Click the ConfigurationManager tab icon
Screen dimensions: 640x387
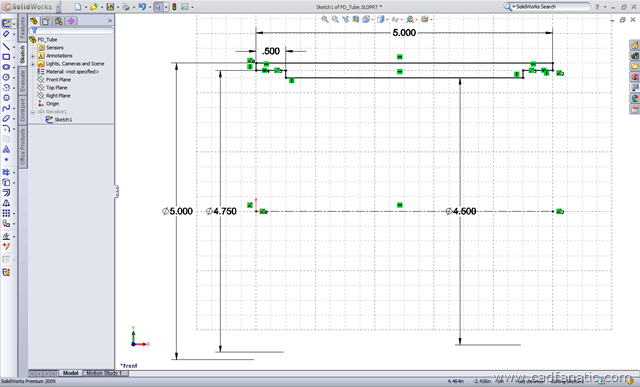coord(59,21)
